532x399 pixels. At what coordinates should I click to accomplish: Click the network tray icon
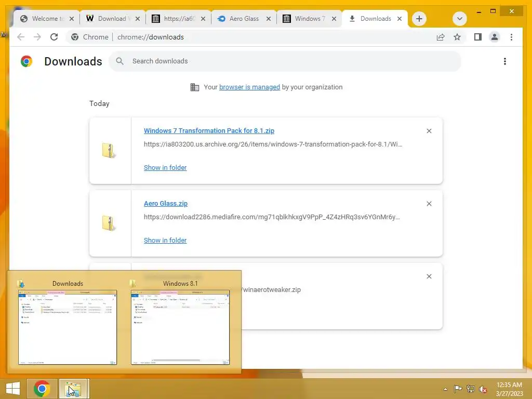pos(471,389)
